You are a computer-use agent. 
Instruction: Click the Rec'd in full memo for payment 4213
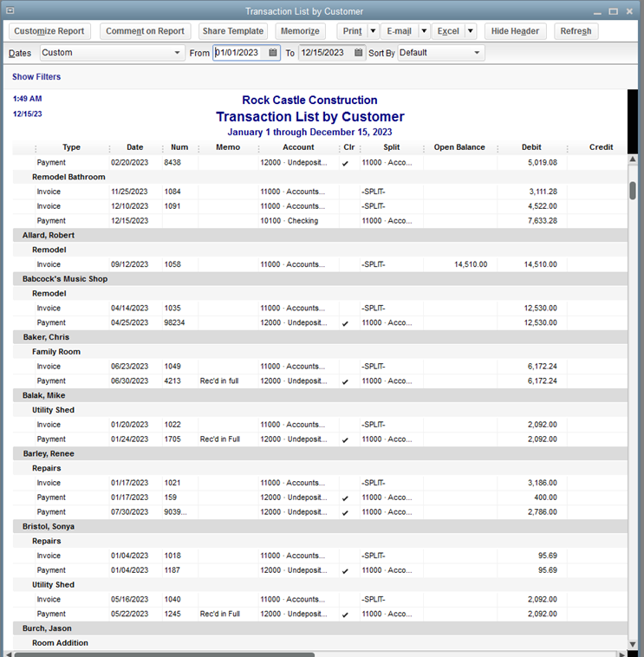point(218,381)
